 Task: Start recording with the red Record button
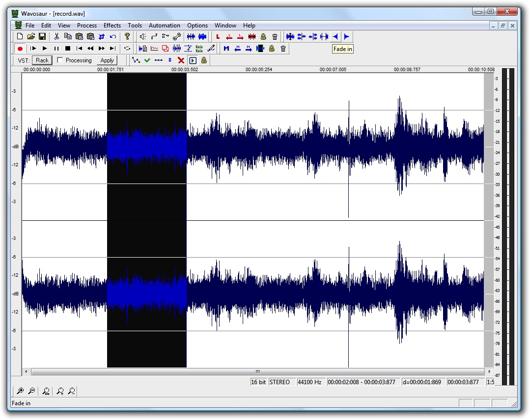click(x=20, y=49)
